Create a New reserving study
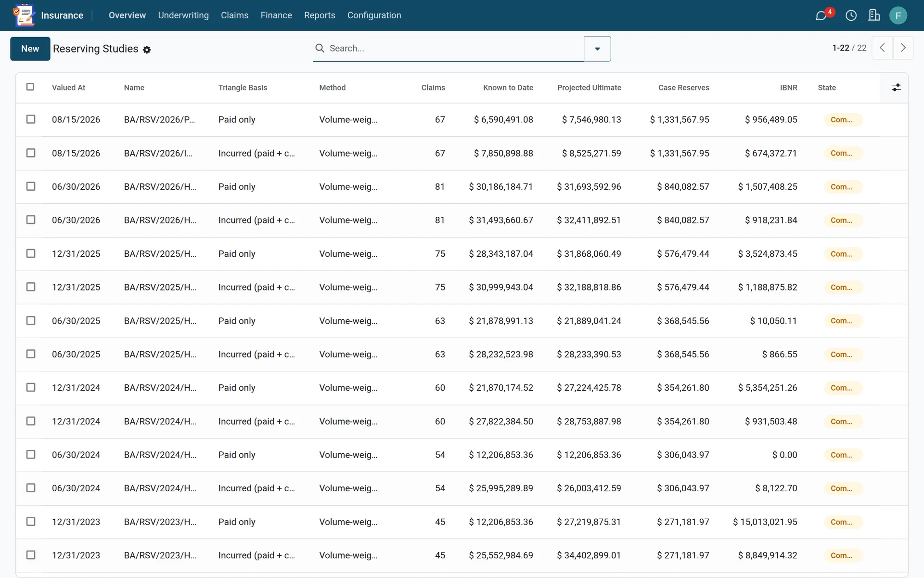The height and width of the screenshot is (578, 924). point(30,49)
